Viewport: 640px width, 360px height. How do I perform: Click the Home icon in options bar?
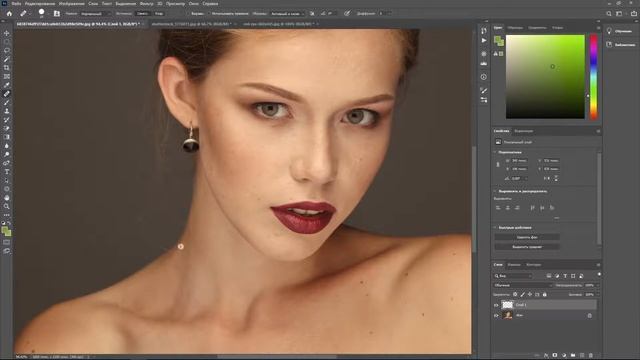pos(9,13)
